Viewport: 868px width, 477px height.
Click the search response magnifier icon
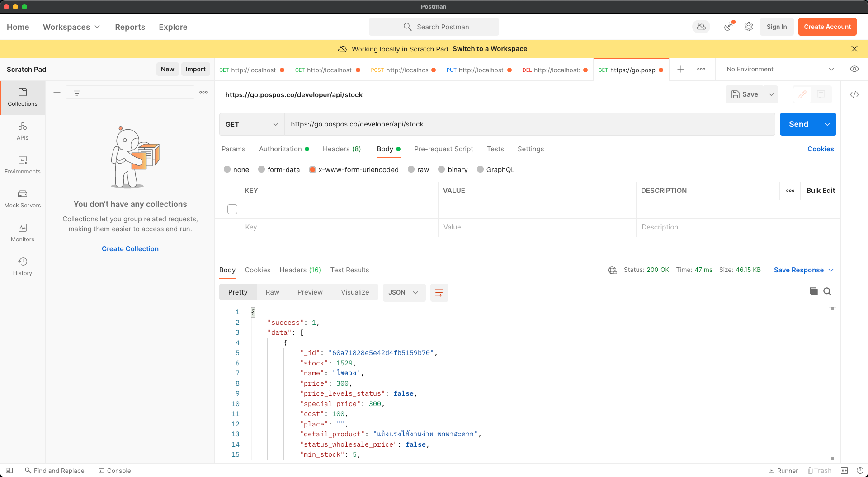coord(827,291)
